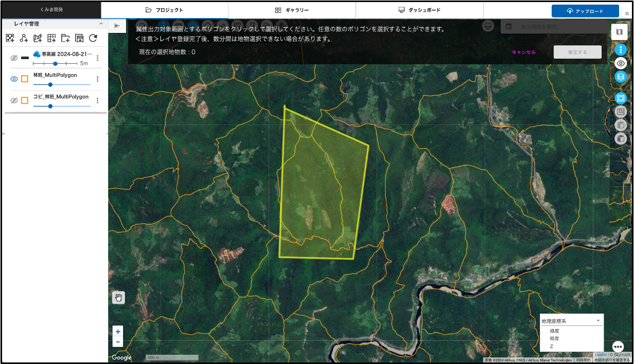The height and width of the screenshot is (364, 634).
Task: Select the hand pan tool on map
Action: coord(118,297)
